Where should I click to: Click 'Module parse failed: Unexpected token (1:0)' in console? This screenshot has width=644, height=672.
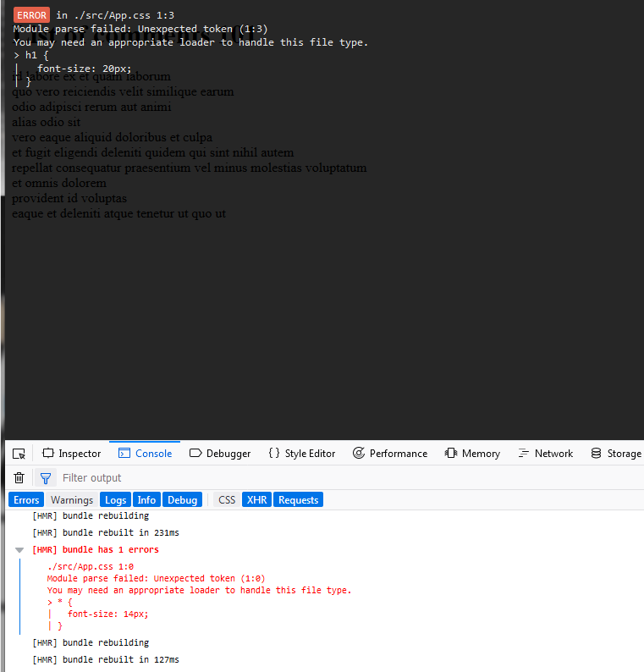click(x=156, y=579)
